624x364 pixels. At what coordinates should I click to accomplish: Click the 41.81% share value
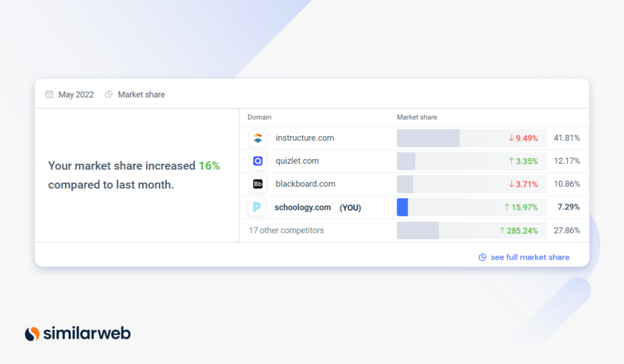pyautogui.click(x=567, y=138)
